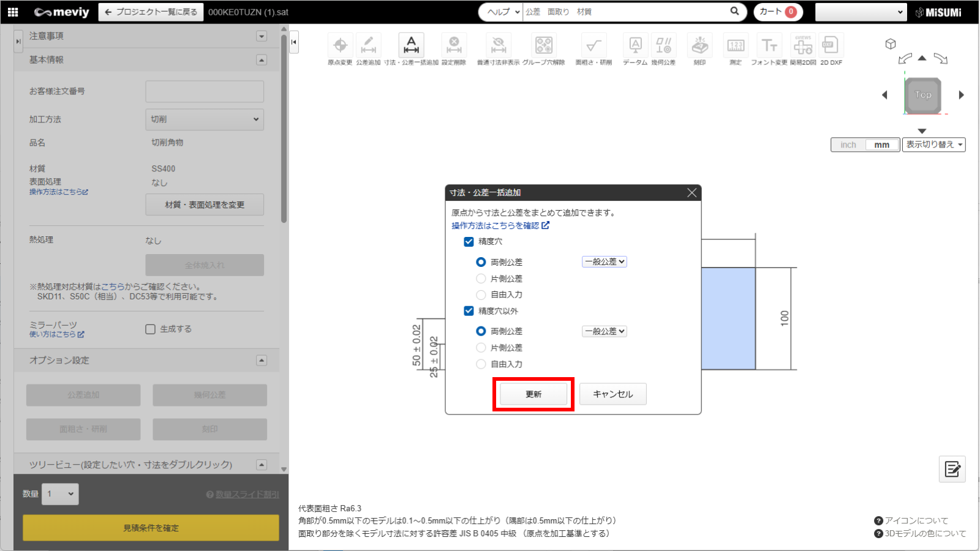Select the 公差追加 tolerance add tool
The image size is (980, 551).
point(368,46)
